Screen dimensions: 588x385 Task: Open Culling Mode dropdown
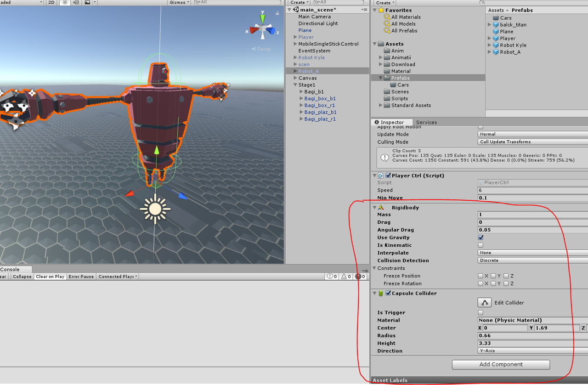tap(532, 142)
